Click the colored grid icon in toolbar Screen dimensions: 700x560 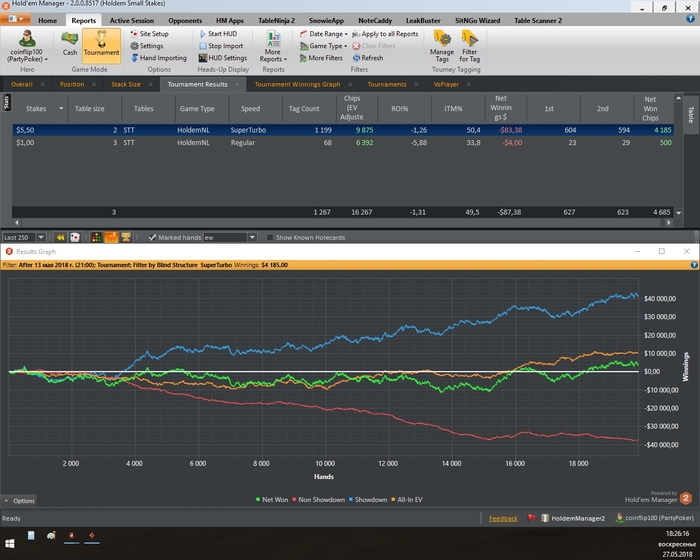click(x=96, y=237)
